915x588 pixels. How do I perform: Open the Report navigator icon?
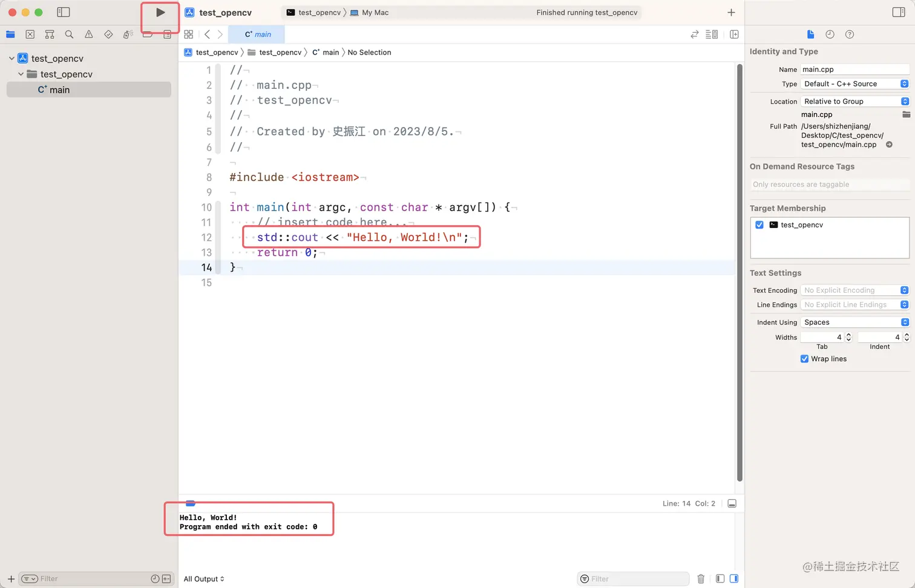(x=167, y=34)
